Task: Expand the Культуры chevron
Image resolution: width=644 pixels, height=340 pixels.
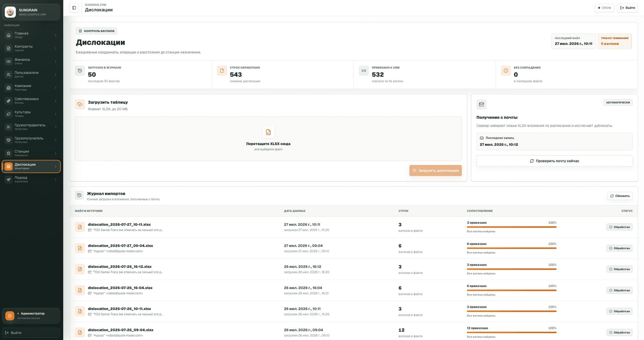Action: point(56,114)
